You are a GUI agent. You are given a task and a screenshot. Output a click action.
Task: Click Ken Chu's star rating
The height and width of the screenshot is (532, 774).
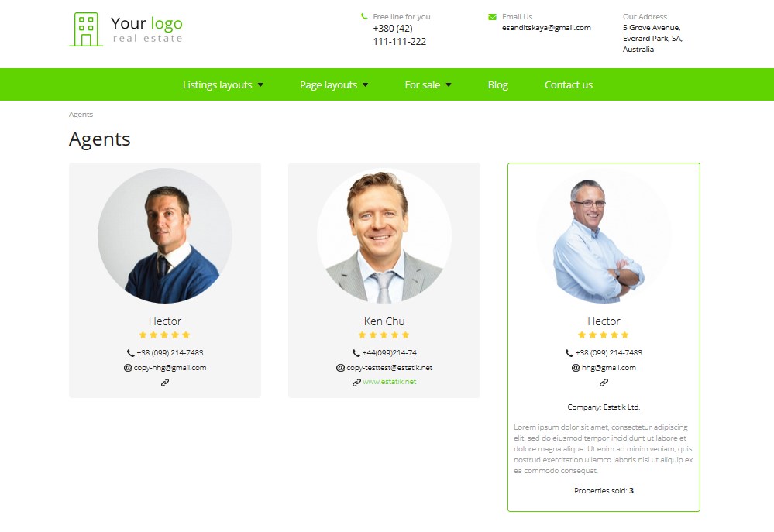click(x=384, y=335)
